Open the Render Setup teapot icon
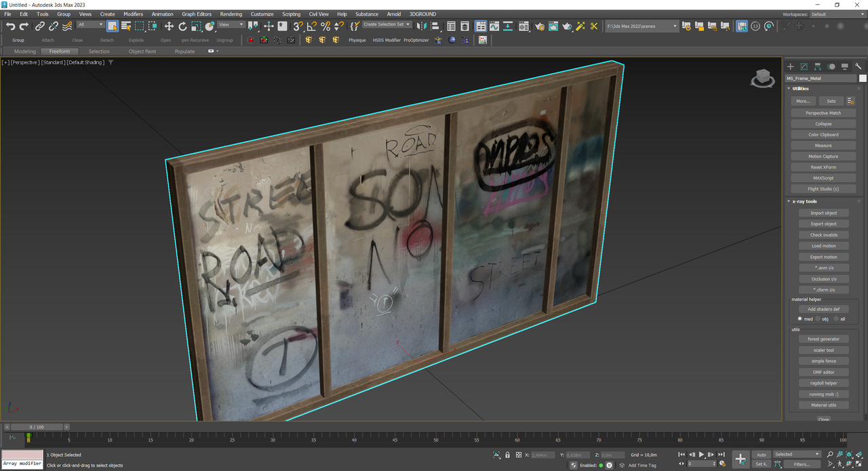868x471 pixels. coord(539,26)
